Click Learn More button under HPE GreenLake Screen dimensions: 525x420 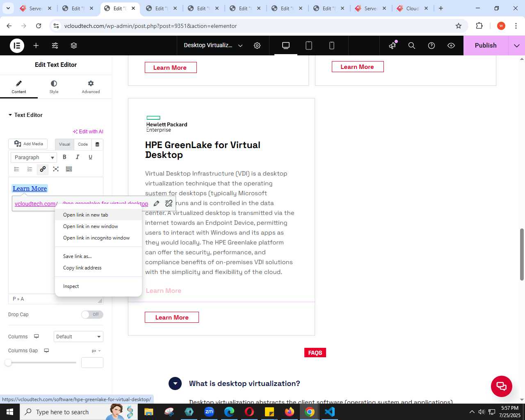[x=172, y=317]
